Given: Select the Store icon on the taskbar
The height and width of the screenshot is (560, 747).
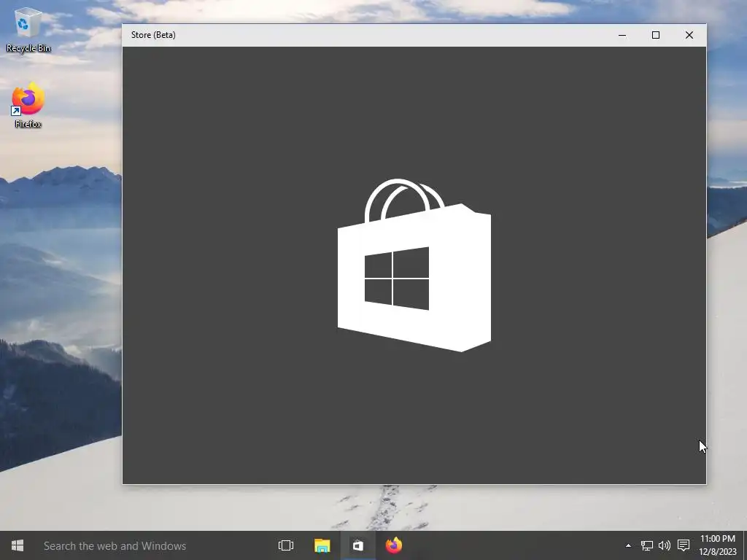Looking at the screenshot, I should click(x=357, y=545).
